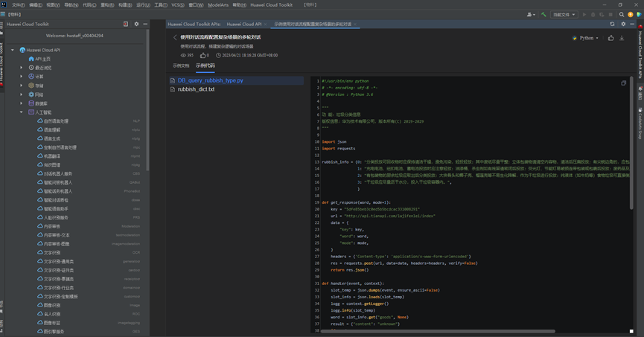Image resolution: width=644 pixels, height=337 pixels.
Task: Click the search magnifier in top toolbar
Action: click(x=622, y=14)
